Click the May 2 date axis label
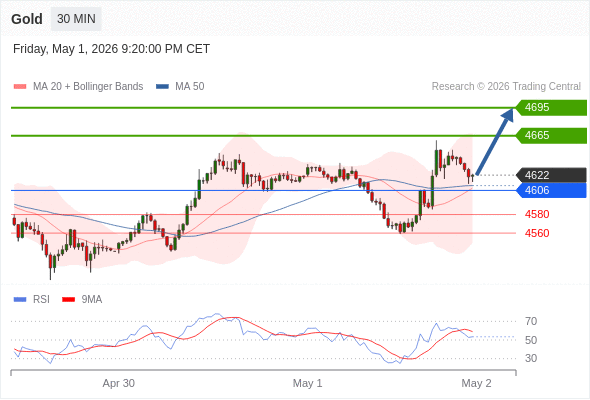Image resolution: width=590 pixels, height=400 pixels. 476,383
